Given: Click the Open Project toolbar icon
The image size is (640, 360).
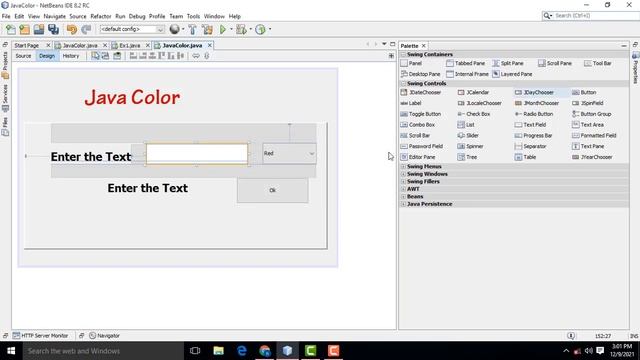Looking at the screenshot, I should (39, 29).
